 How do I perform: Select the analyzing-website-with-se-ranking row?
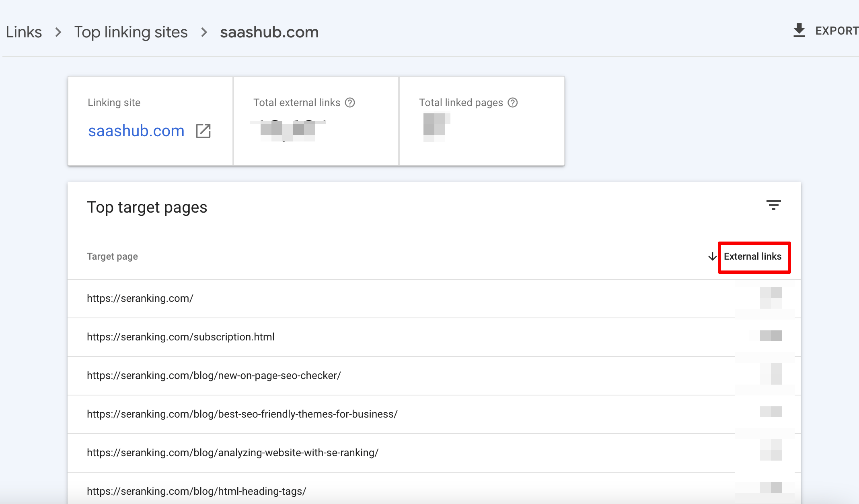pos(434,453)
